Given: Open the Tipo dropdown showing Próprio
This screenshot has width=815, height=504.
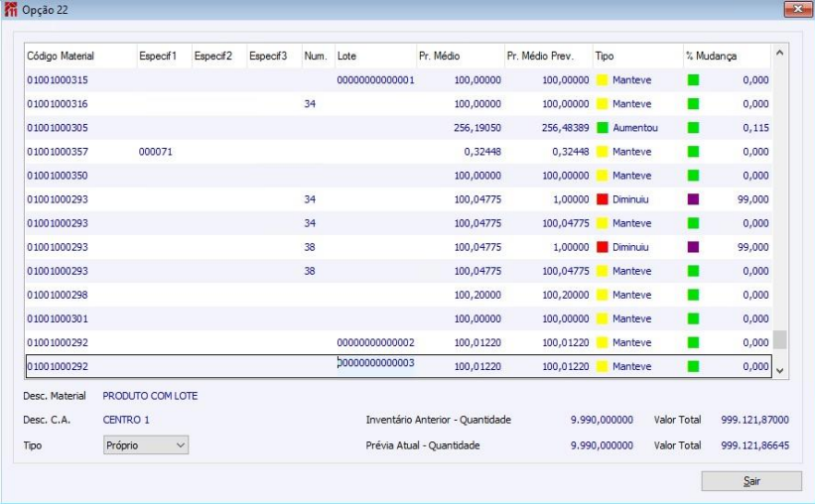Looking at the screenshot, I should point(146,445).
